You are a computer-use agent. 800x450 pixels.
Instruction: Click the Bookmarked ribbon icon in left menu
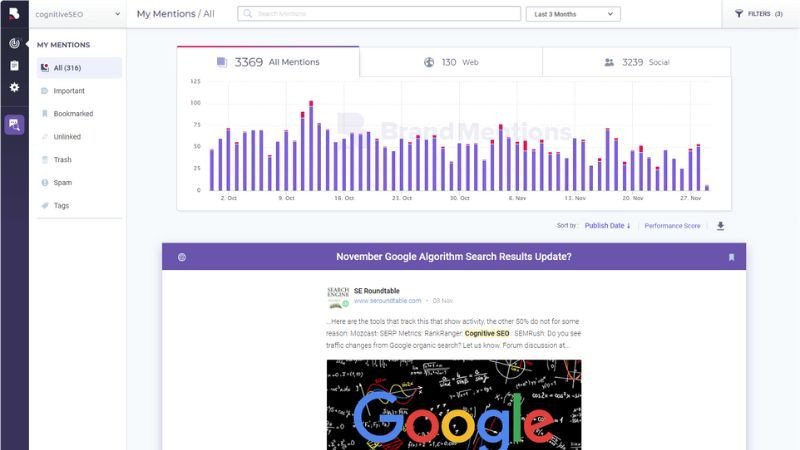click(44, 114)
